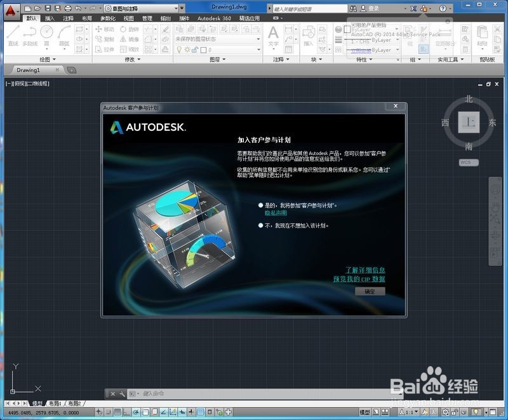Image resolution: width=508 pixels, height=420 pixels.
Task: Expand the 修改 (Modify) panel
Action: [133, 59]
